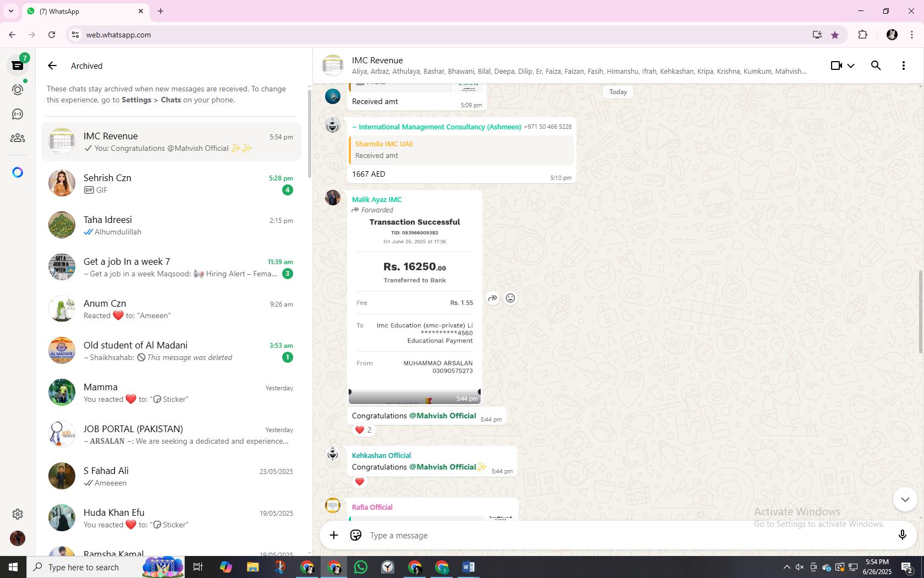Open File Explorer from taskbar
Viewport: 924px width, 578px height.
point(253,567)
